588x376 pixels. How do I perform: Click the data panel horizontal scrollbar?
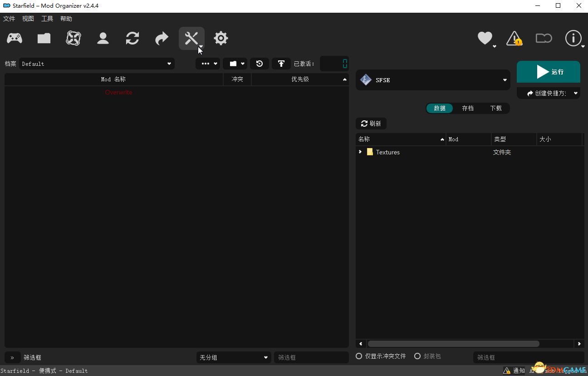453,344
